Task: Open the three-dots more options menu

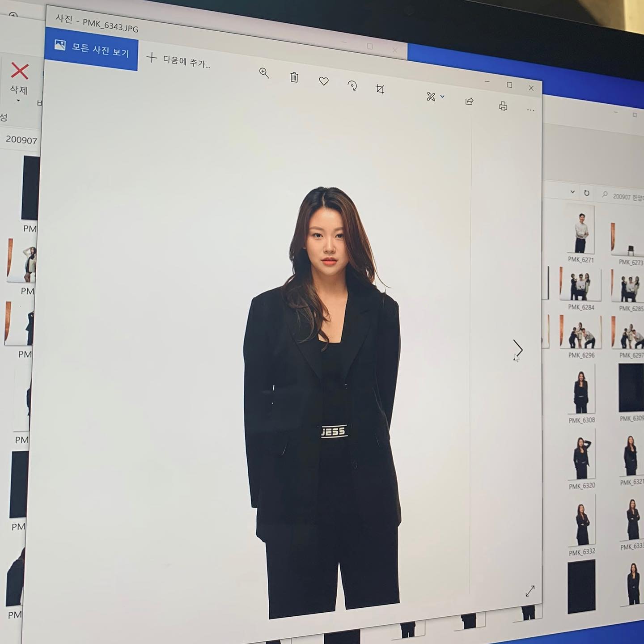Action: point(531,110)
